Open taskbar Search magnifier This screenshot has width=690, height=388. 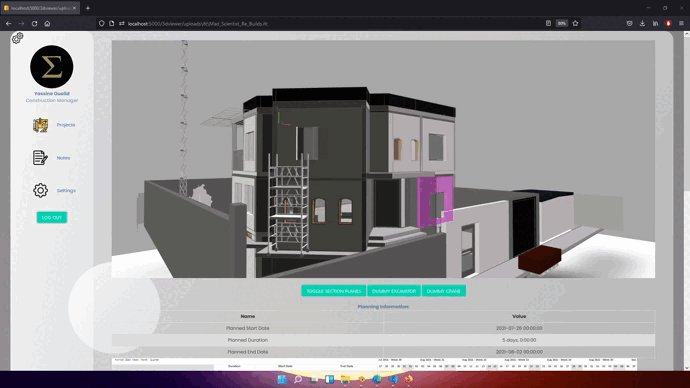tap(298, 379)
